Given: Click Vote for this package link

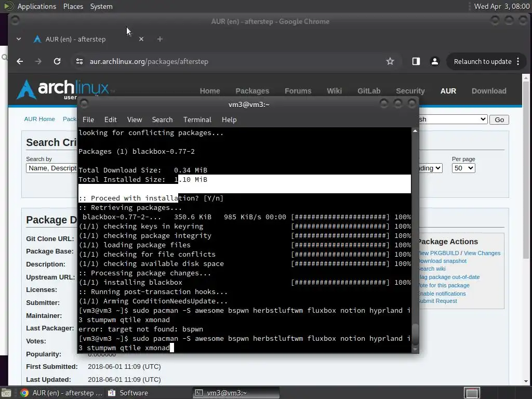Looking at the screenshot, I should (445, 285).
